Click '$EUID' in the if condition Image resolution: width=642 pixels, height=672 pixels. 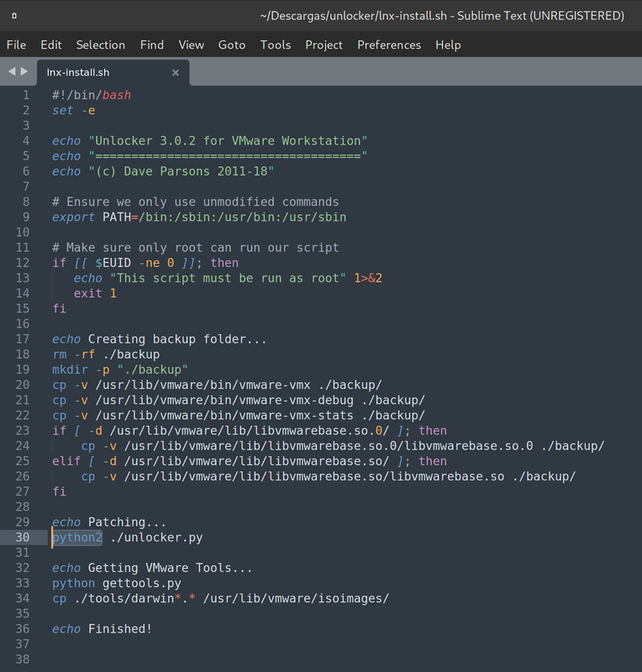coord(113,263)
